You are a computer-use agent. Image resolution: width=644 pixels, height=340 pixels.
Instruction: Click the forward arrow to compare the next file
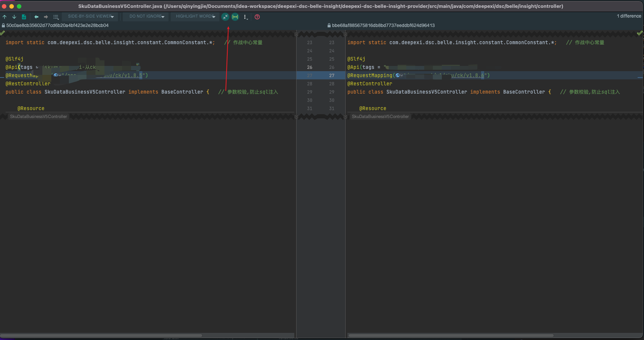click(x=46, y=17)
